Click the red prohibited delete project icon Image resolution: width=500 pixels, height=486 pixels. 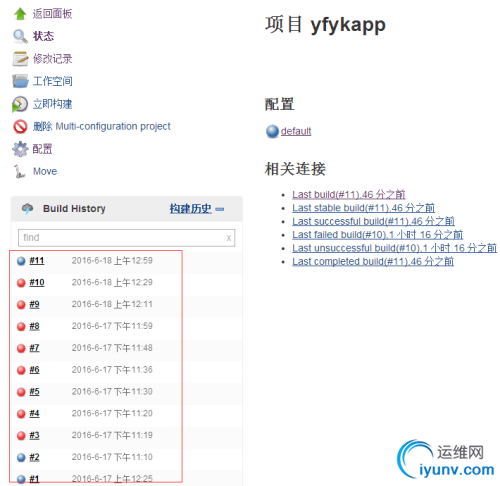click(20, 127)
